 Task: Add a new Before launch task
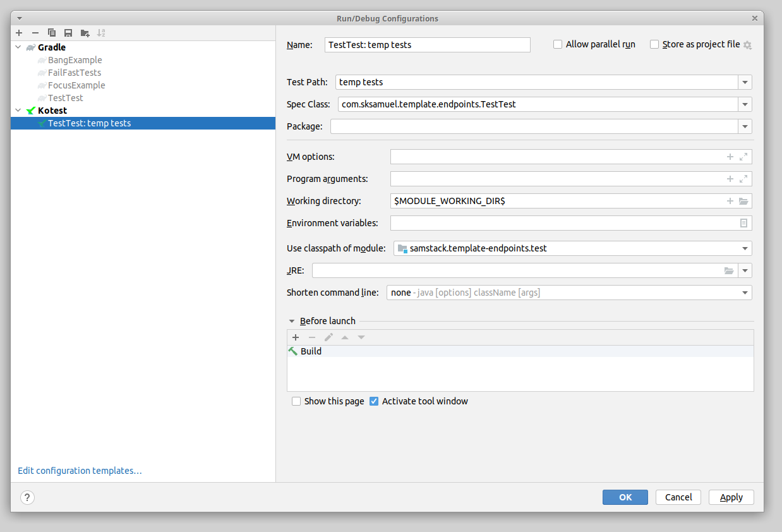pyautogui.click(x=296, y=337)
